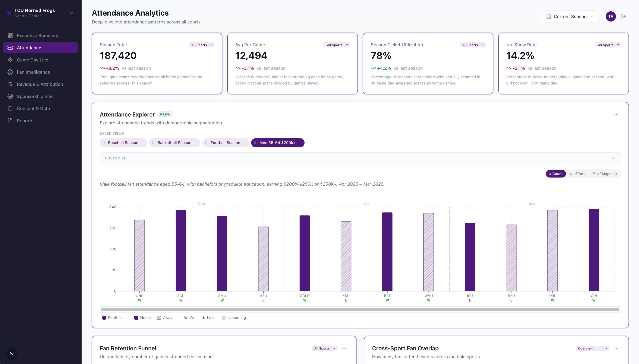Open Attendance Explorer more options menu
The image size is (639, 364).
point(616,115)
